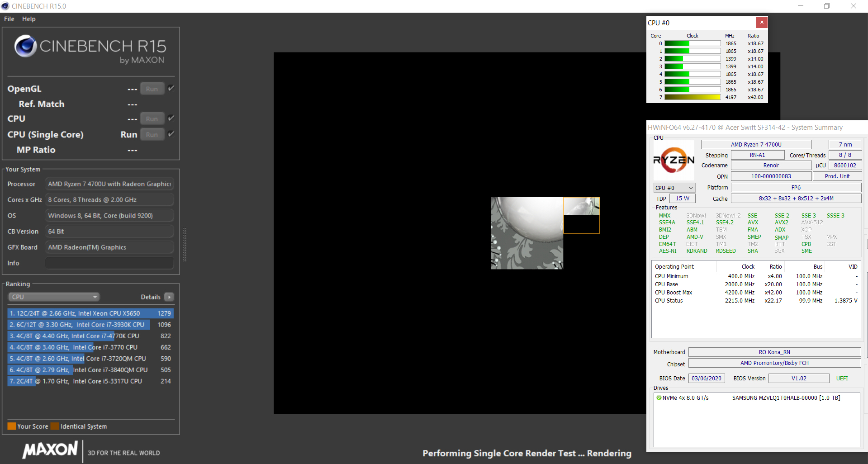Select the Samsung NVMe drive entry
This screenshot has height=464, width=868.
tap(756, 398)
